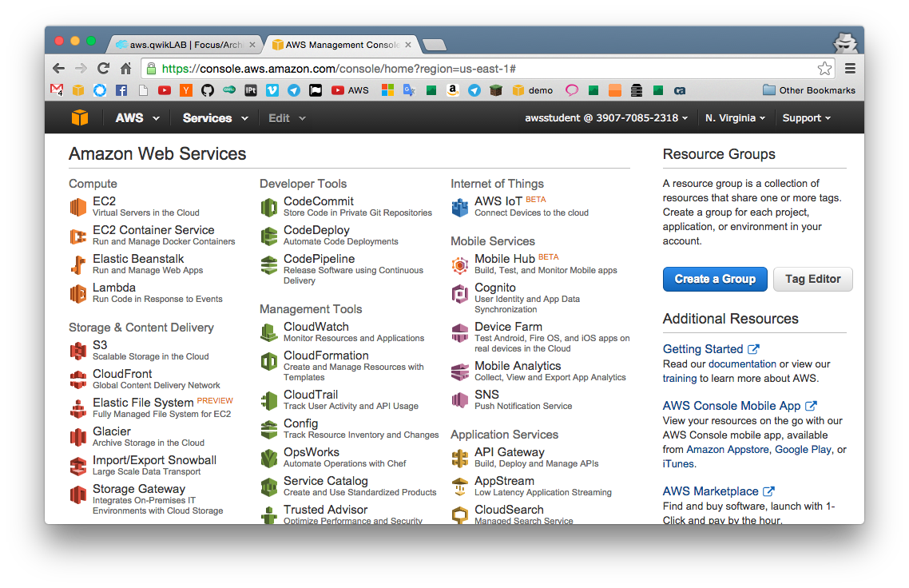The width and height of the screenshot is (909, 588).
Task: Open the Google Play link
Action: click(x=803, y=450)
